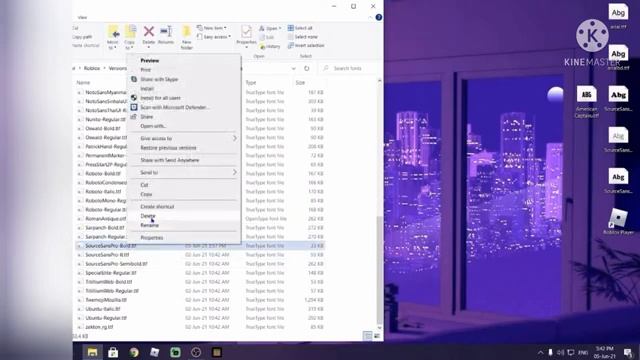This screenshot has height=360, width=640.
Task: Select the SourceSansPro-Semibold.ttf file
Action: tap(116, 264)
